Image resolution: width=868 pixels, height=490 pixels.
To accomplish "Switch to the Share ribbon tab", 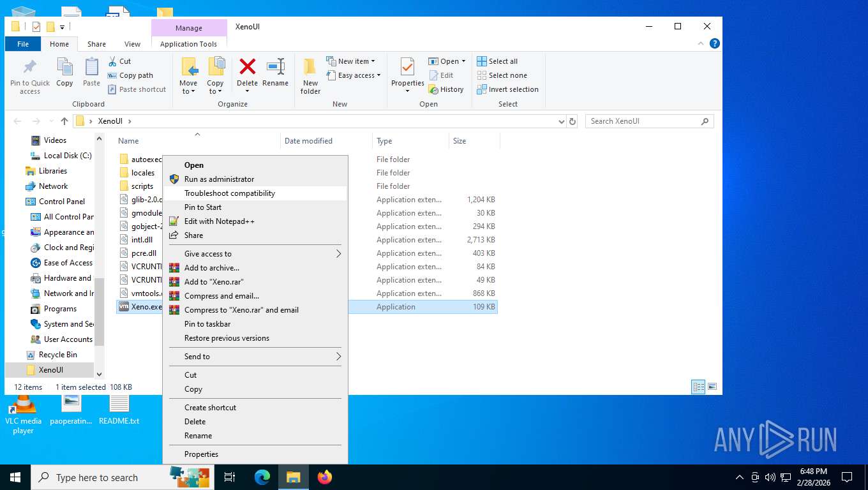I will tap(96, 44).
